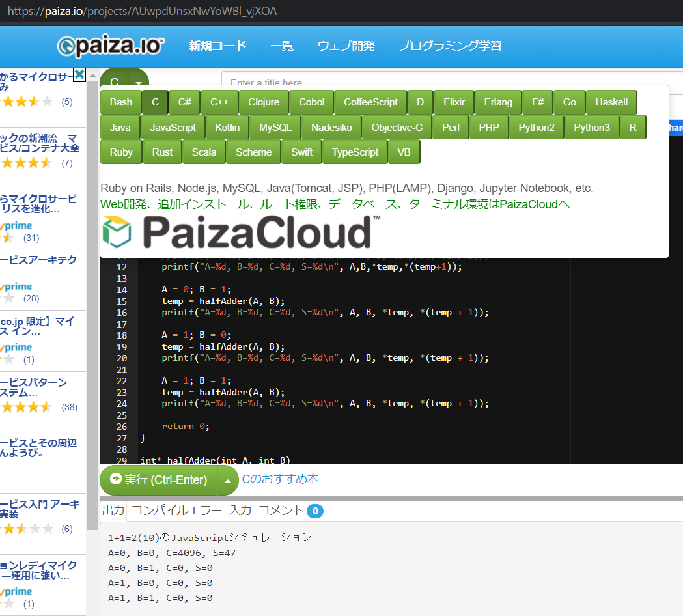Expand the run options arrow beside 実行
Viewport: 683px width, 616px height.
(x=227, y=480)
